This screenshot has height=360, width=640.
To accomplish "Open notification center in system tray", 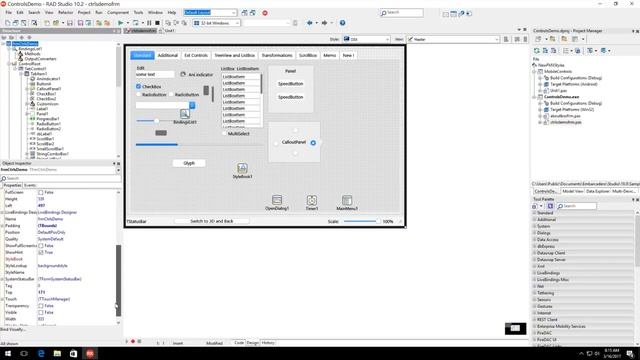I will click(630, 353).
